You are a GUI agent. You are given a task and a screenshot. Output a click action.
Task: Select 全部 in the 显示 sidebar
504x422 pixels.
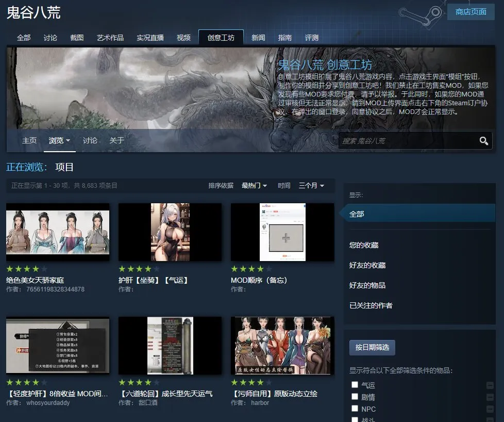pos(417,214)
